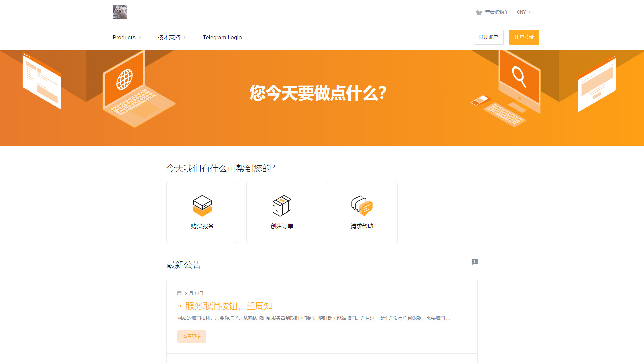Click the site logo avatar image
Image resolution: width=644 pixels, height=363 pixels.
(x=119, y=12)
